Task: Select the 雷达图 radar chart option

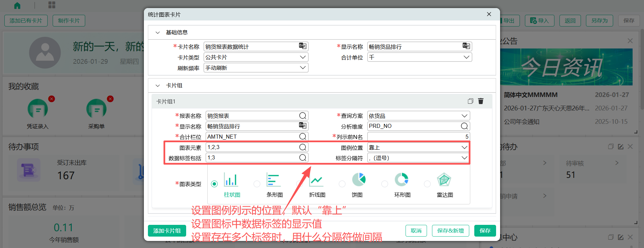Action: 427,184
